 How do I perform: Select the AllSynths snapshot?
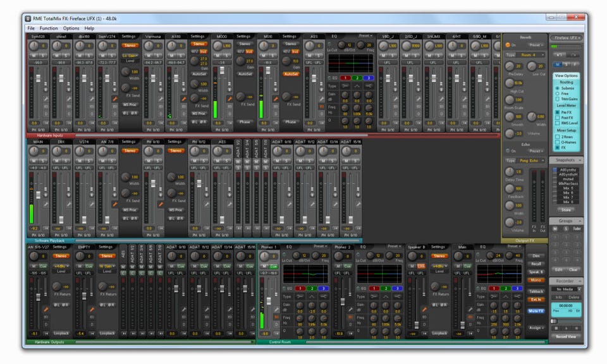tap(568, 170)
